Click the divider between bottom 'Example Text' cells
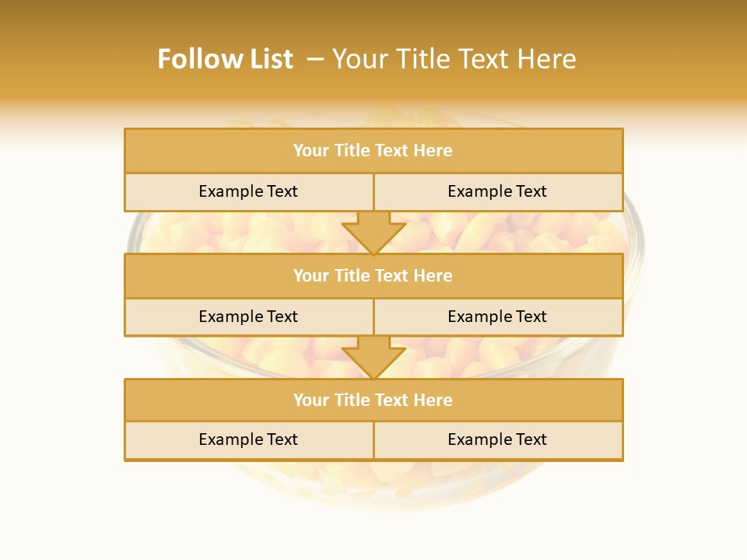Screen dimensions: 747x560 pyautogui.click(x=373, y=440)
